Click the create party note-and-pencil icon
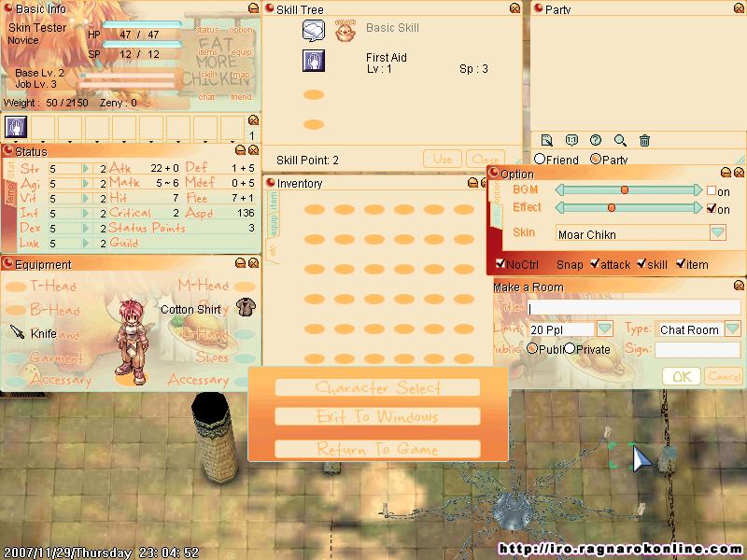This screenshot has width=747, height=560. click(x=547, y=140)
